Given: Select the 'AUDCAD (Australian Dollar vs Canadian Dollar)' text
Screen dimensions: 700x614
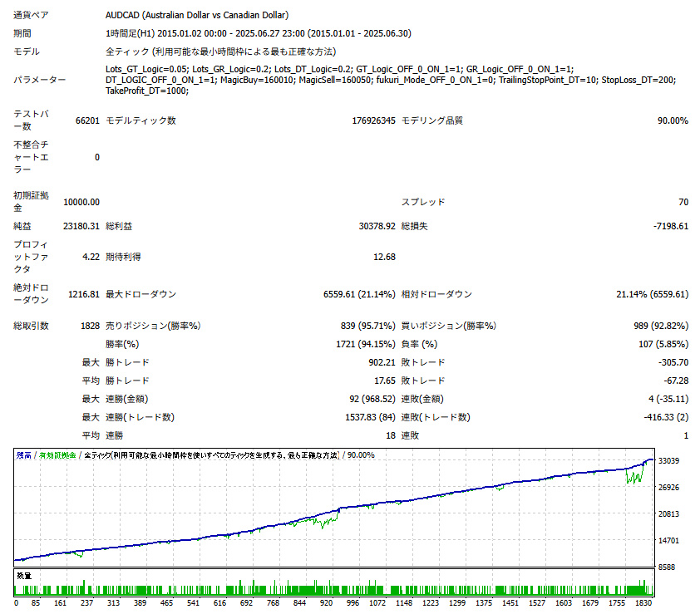Looking at the screenshot, I should tap(197, 15).
